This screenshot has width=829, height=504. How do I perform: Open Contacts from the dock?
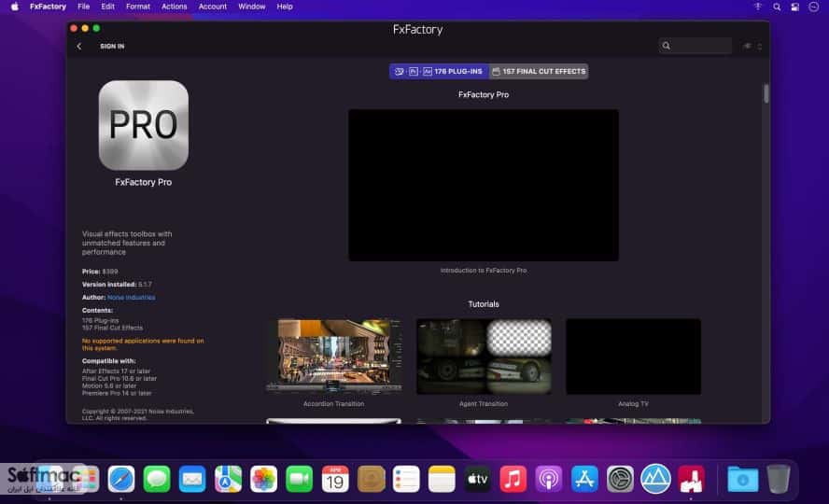click(371, 479)
